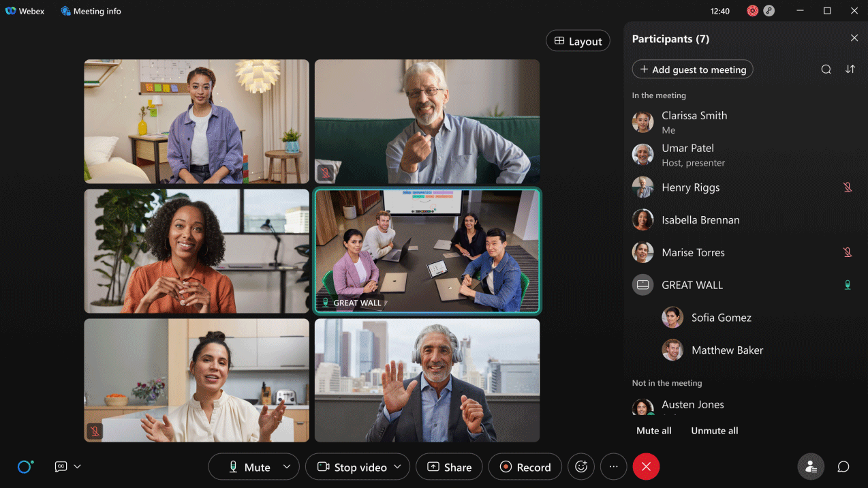Open the Webex AI Assistant icon
The height and width of the screenshot is (488, 868).
[25, 467]
